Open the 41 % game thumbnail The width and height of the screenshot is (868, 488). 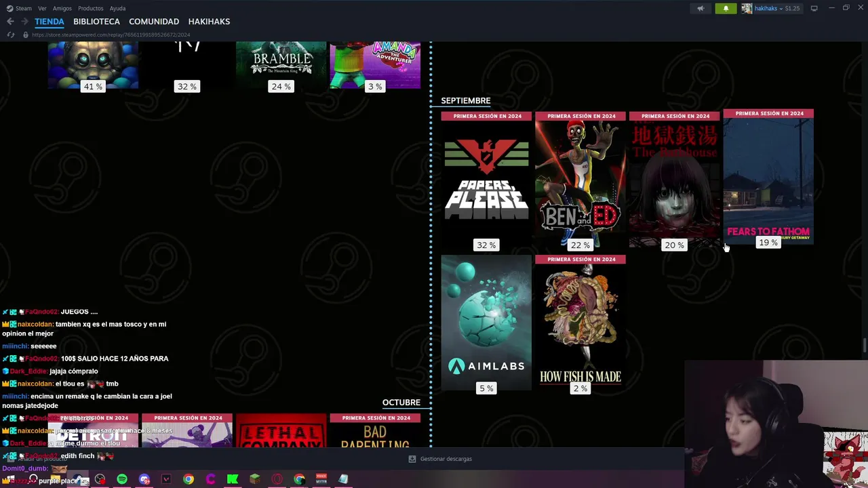(x=93, y=65)
